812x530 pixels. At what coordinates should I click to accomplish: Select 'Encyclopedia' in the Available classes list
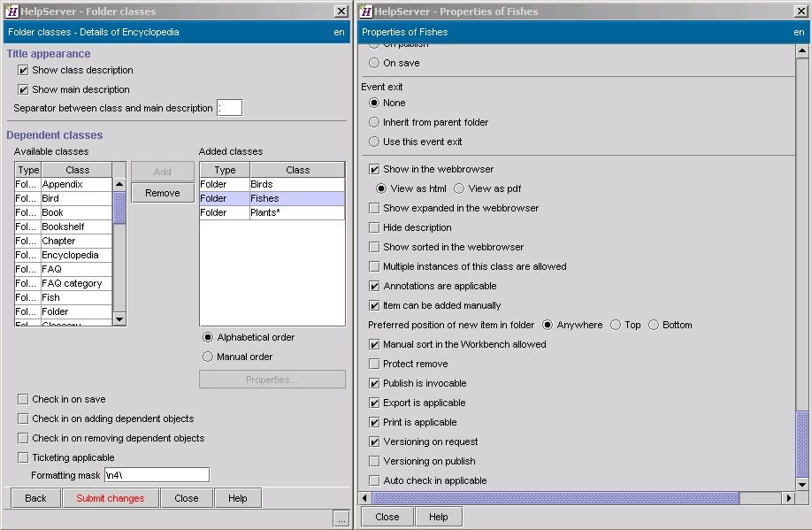70,254
